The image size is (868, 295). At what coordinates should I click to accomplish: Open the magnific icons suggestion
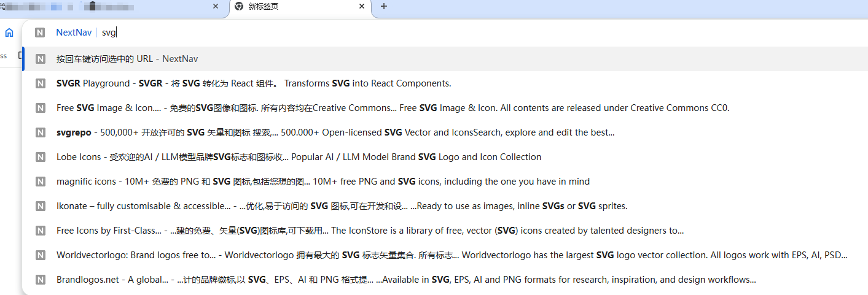click(445, 182)
